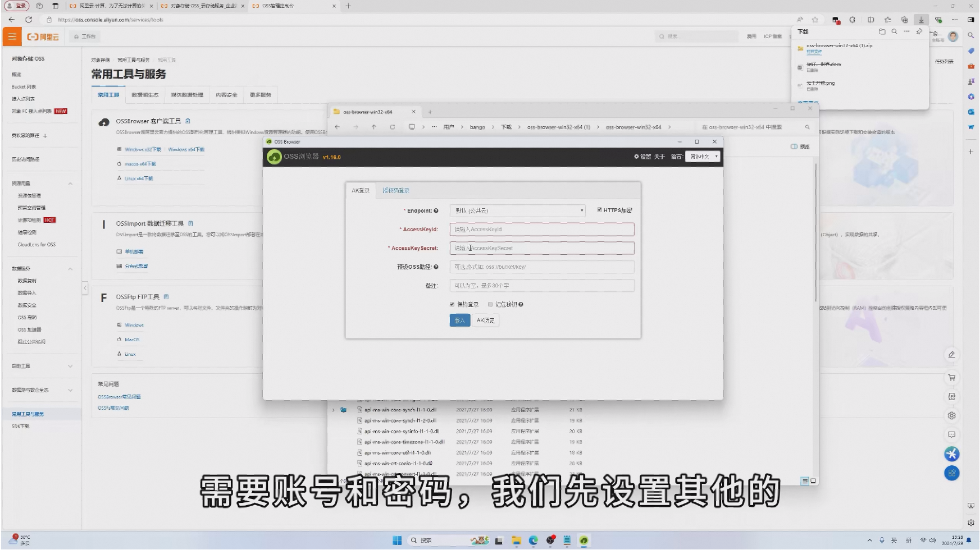Expand the 自助工具 sidebar section
The height and width of the screenshot is (550, 980).
pyautogui.click(x=70, y=366)
